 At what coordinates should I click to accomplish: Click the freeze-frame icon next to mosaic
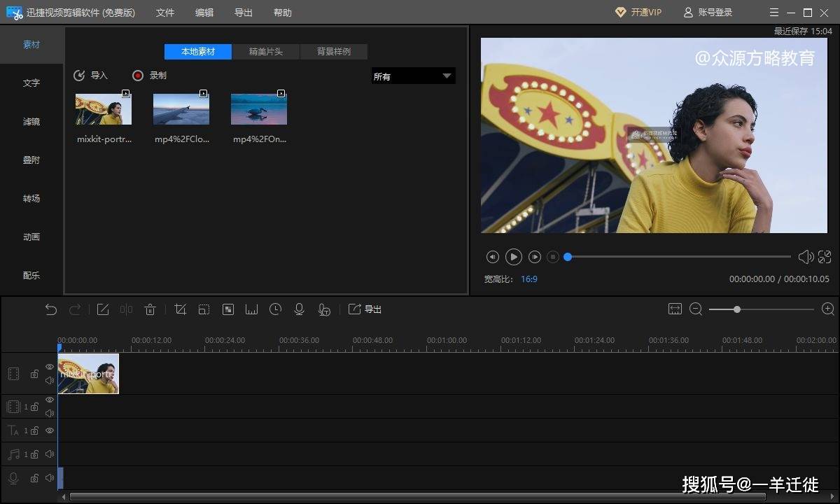pos(251,309)
